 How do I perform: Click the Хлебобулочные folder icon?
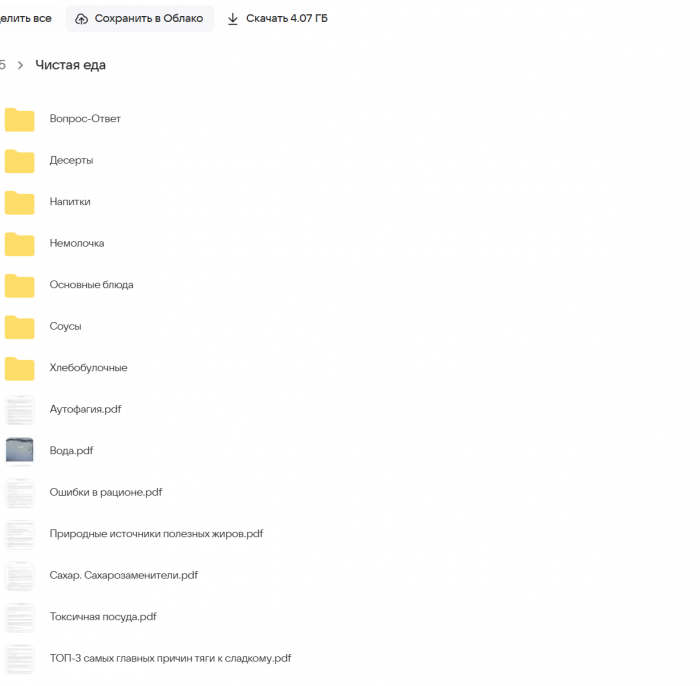click(x=19, y=368)
